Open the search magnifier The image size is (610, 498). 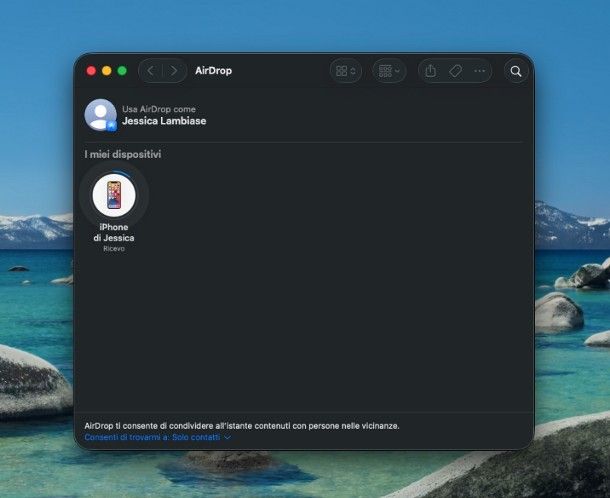click(x=516, y=71)
